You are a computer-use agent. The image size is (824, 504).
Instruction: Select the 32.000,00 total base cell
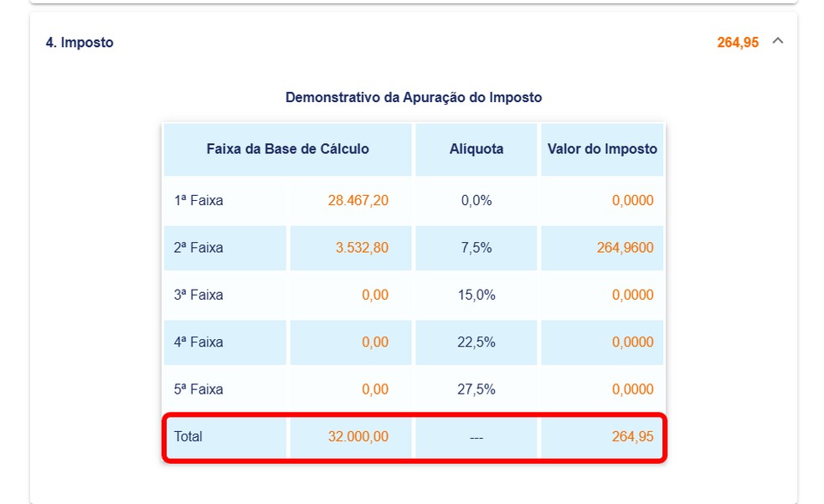357,436
